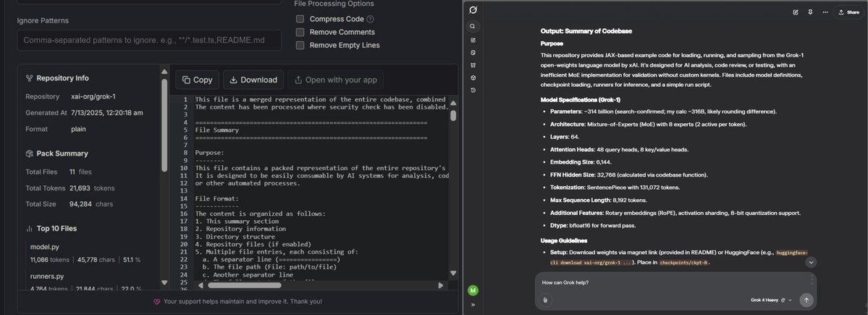Click code viewer horizontal scroll-right arrow
This screenshot has height=315, width=868.
pos(441,285)
